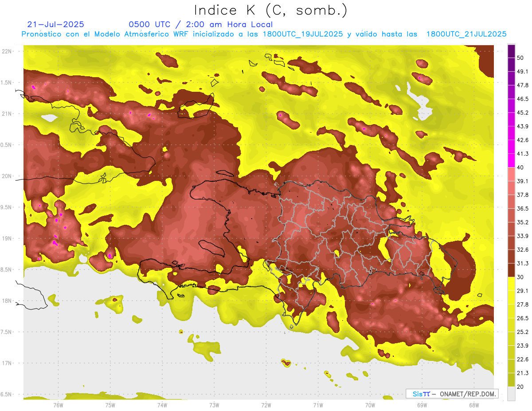Click the '43.9' color scale value

click(x=522, y=126)
